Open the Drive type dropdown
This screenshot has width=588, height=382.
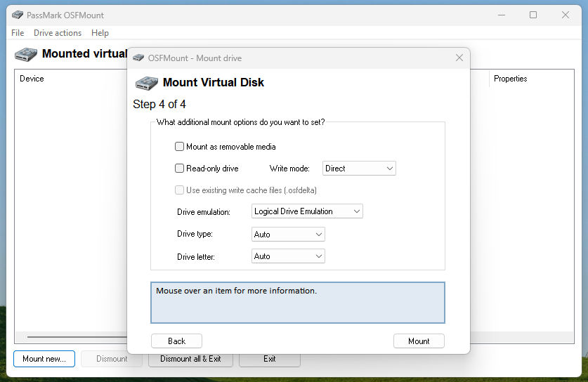coord(288,235)
